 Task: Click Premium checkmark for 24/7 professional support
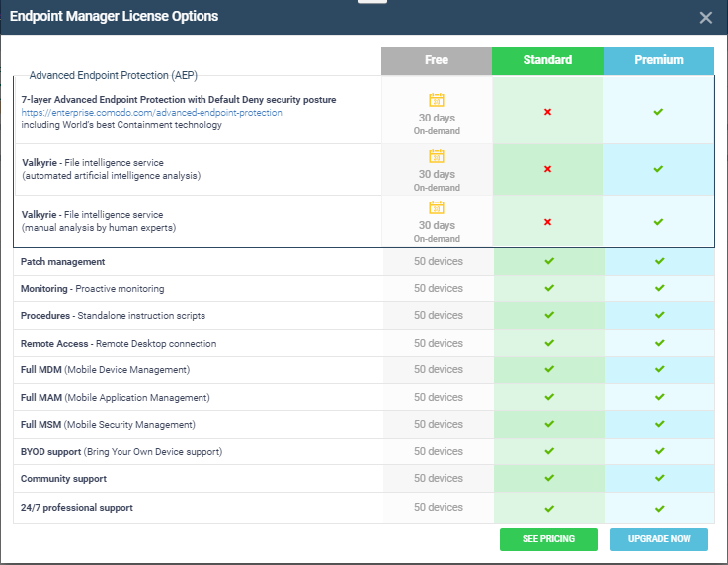tap(660, 509)
